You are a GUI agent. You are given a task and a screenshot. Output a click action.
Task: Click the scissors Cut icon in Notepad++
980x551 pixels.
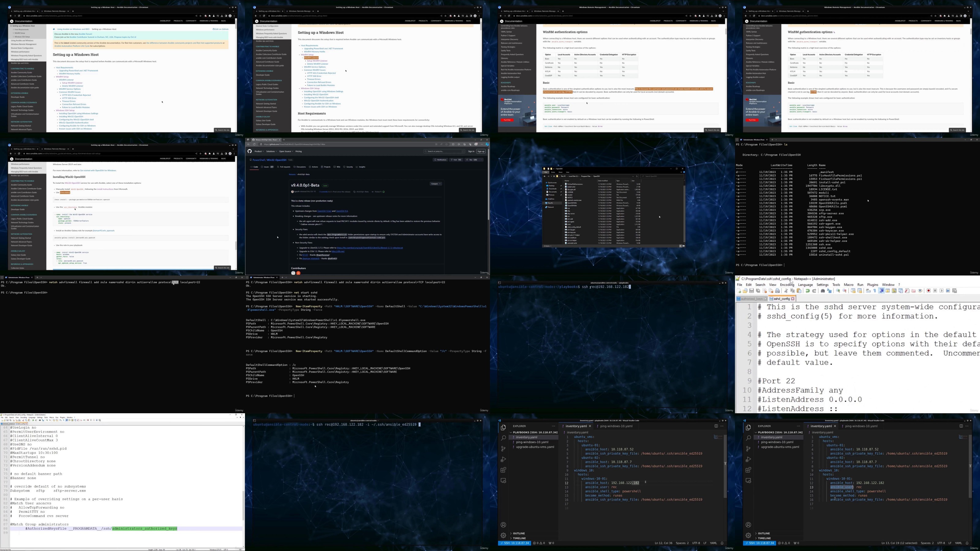point(786,291)
